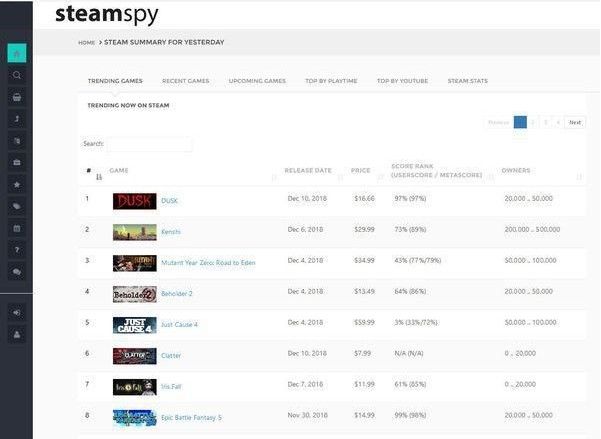
Task: Open sidebar icon directly above the briefcase
Action: pos(17,141)
